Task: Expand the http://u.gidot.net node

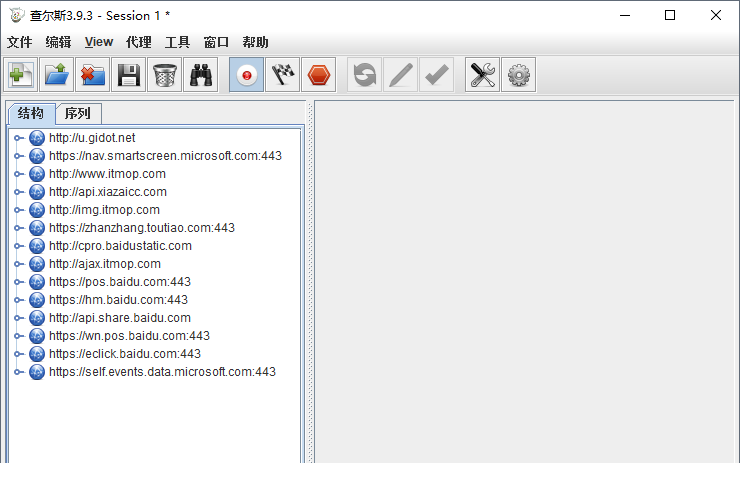Action: tap(18, 138)
